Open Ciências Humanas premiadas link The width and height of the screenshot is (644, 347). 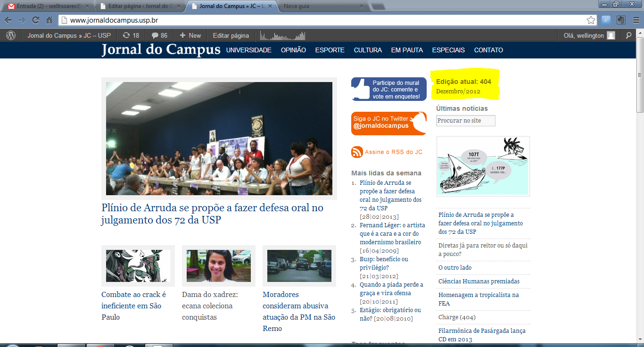[x=479, y=281]
